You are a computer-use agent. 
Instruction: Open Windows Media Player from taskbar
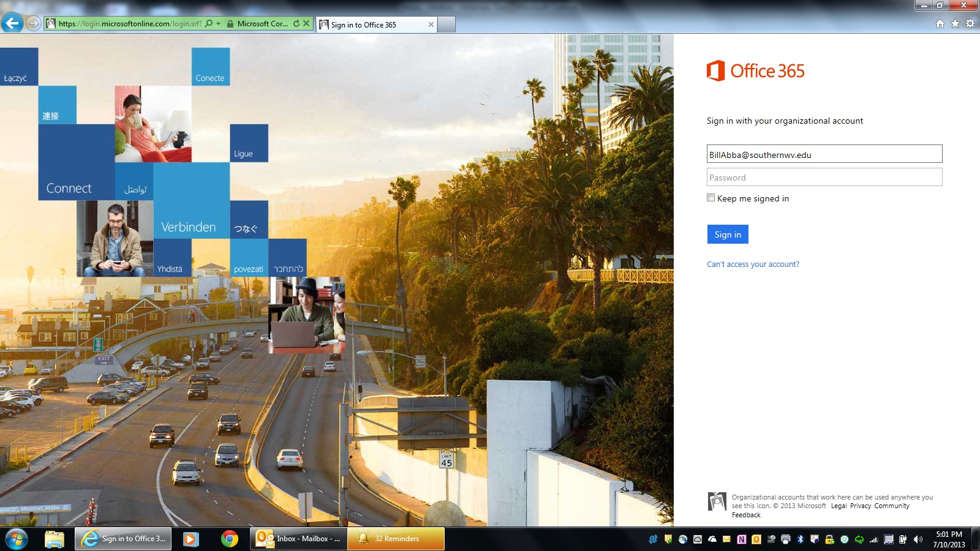[x=190, y=539]
